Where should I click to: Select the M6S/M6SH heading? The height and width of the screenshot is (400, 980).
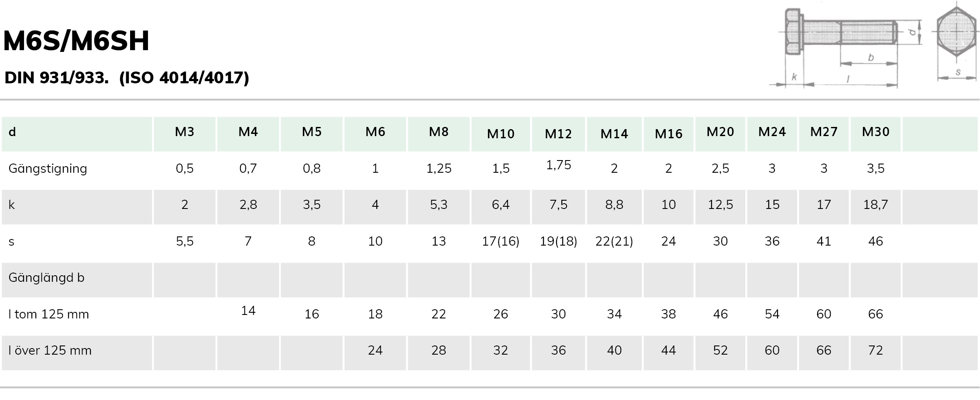pyautogui.click(x=76, y=41)
